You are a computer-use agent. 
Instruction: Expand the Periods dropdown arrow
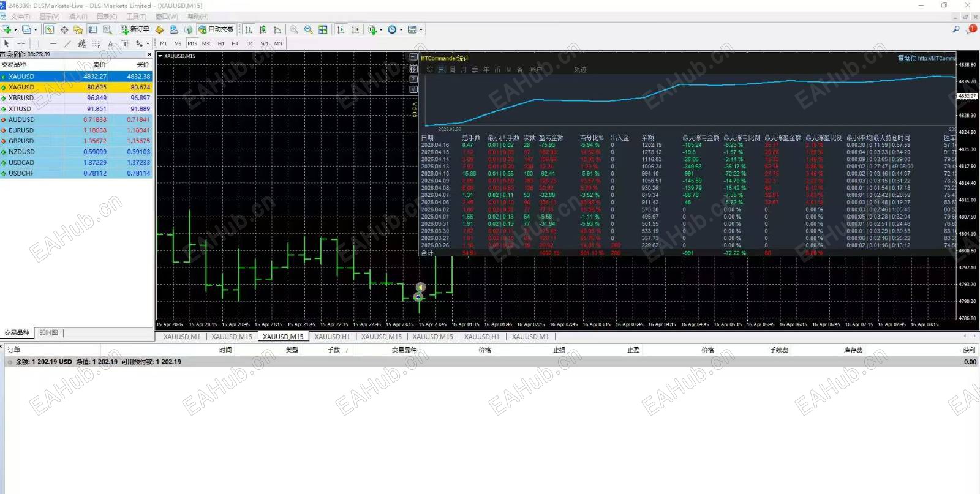[x=401, y=29]
